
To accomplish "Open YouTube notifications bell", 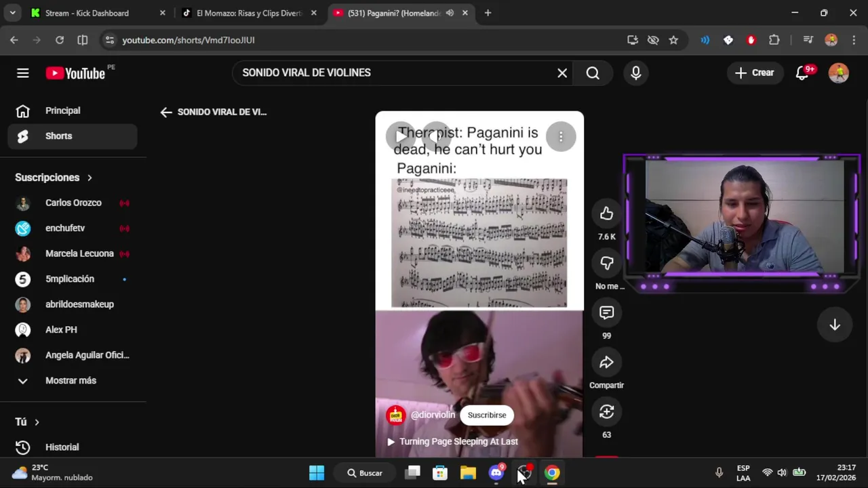I will pyautogui.click(x=803, y=73).
